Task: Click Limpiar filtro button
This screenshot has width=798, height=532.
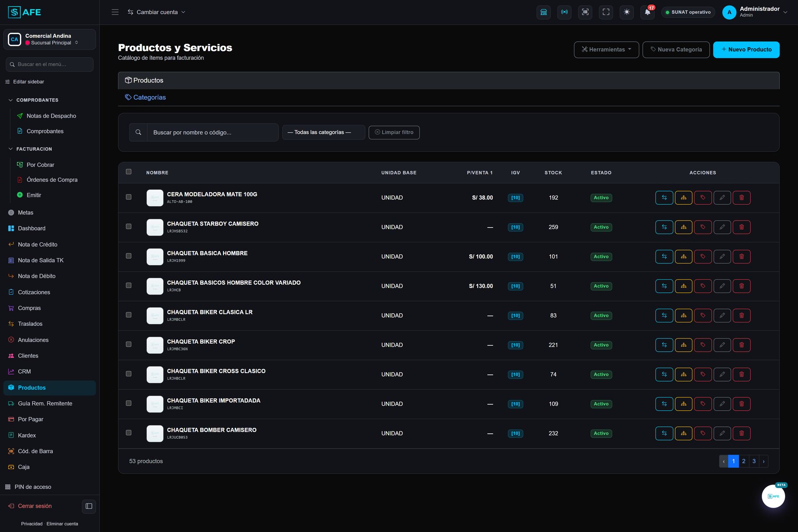Action: click(x=394, y=132)
